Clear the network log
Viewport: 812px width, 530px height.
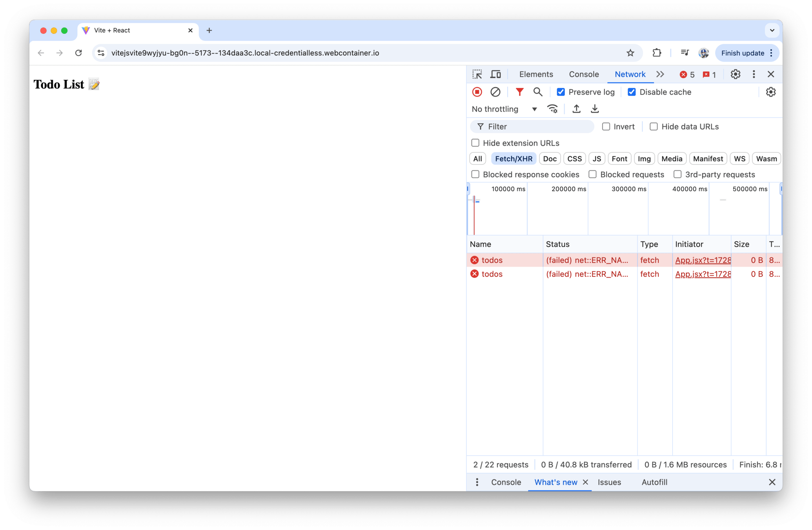click(495, 92)
